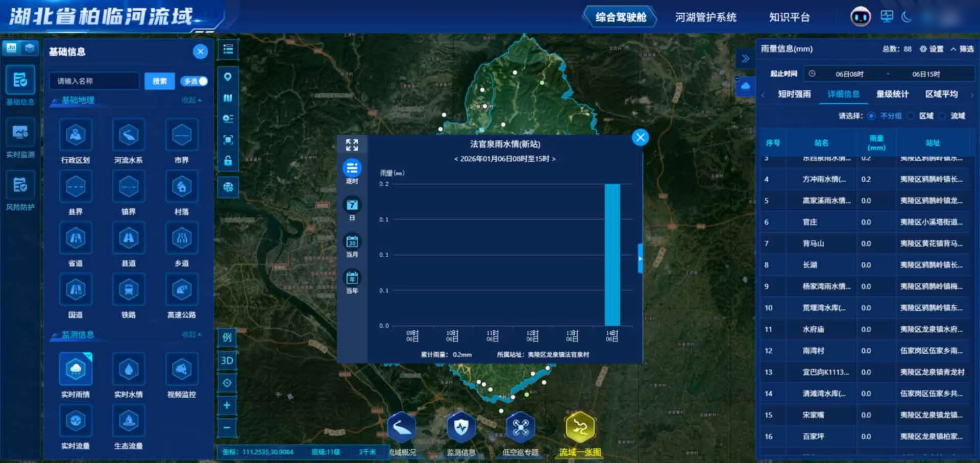Enable the 高速公路 layer icon
Screen dimensions: 980x463
(x=181, y=290)
